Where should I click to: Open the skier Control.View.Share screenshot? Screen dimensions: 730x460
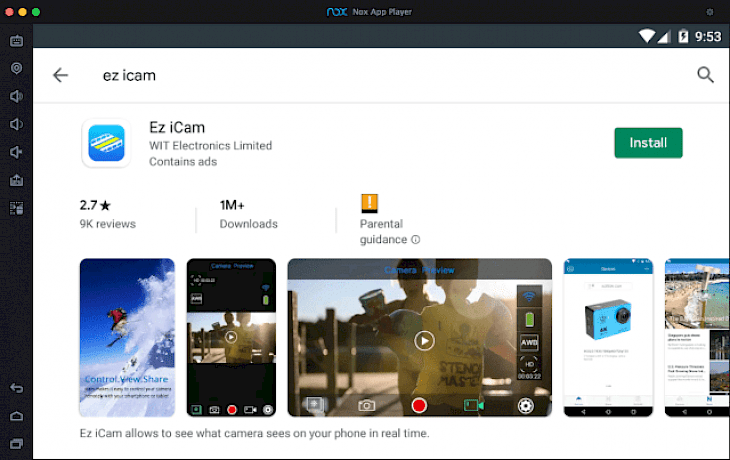coord(127,338)
